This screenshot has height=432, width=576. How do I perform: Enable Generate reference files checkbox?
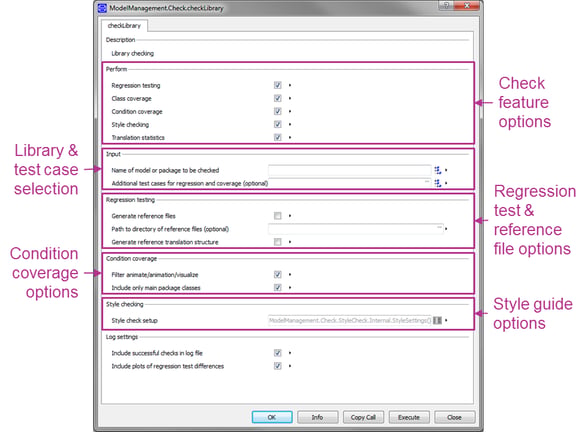[x=278, y=216]
